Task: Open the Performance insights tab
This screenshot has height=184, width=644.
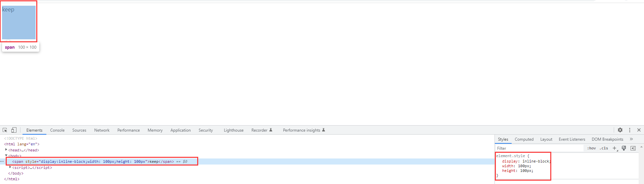Action: point(304,130)
